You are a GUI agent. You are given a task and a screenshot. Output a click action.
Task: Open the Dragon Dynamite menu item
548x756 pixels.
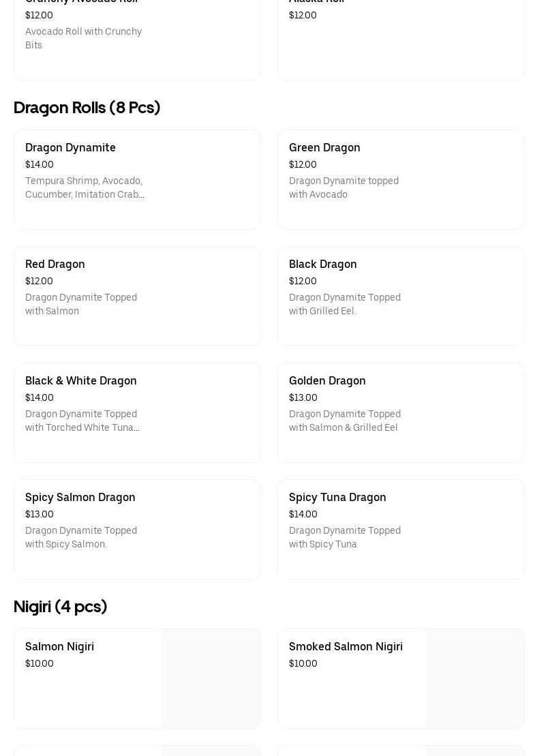(70, 148)
